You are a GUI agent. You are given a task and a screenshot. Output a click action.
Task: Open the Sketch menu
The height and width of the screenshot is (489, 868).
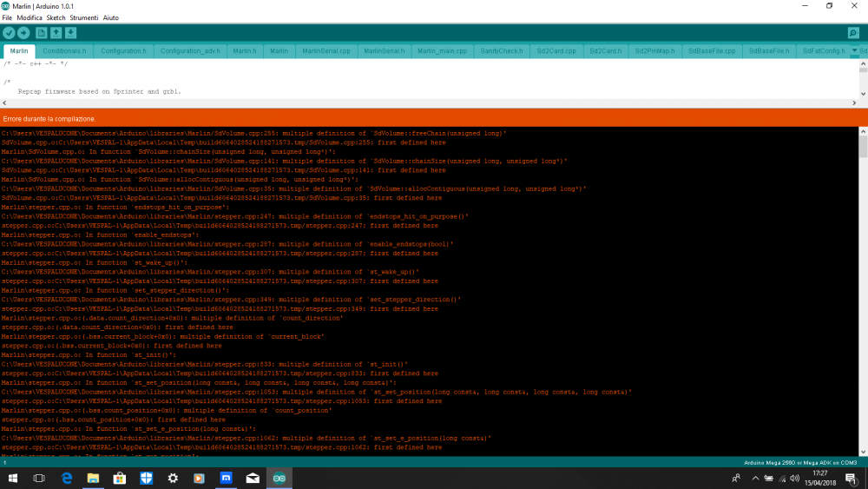tap(56, 17)
